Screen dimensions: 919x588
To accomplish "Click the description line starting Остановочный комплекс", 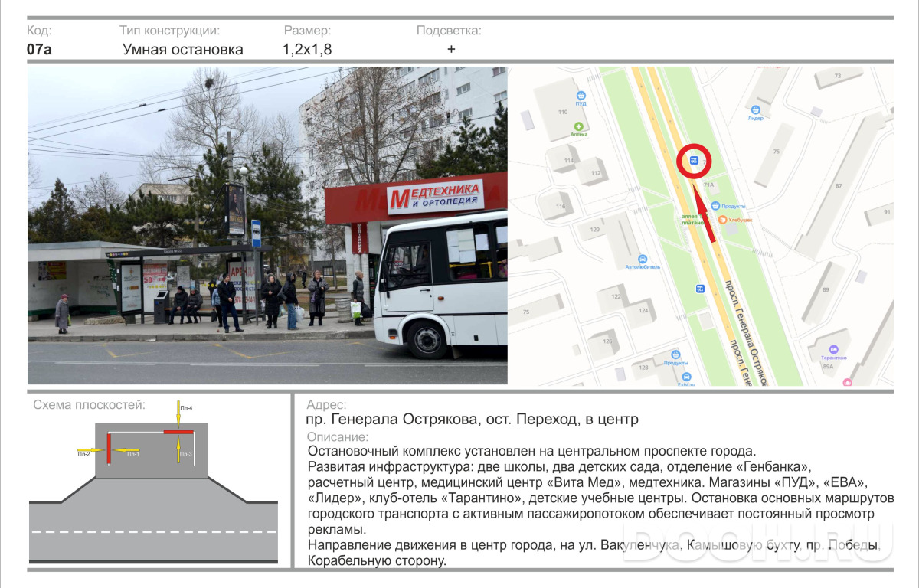I will tap(531, 451).
